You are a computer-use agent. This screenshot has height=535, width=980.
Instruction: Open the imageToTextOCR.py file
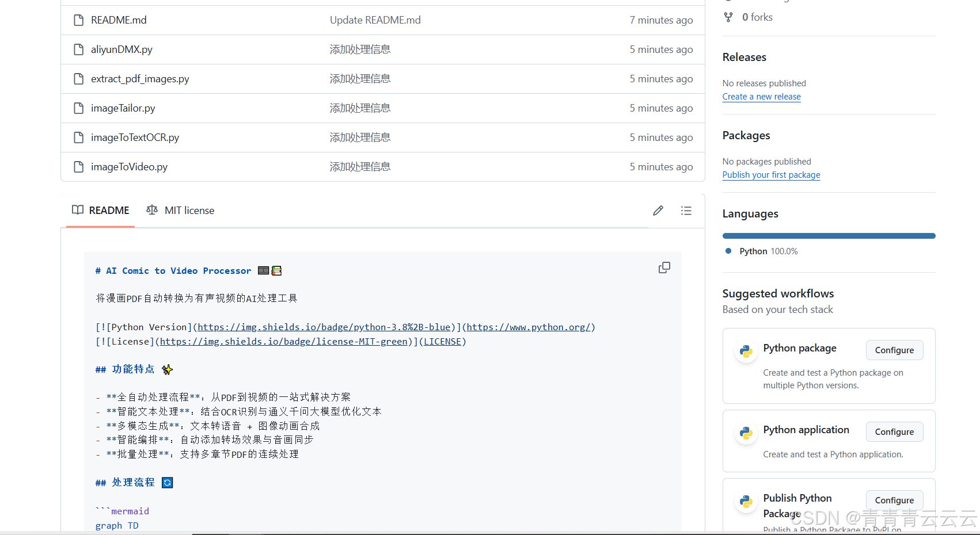click(135, 137)
